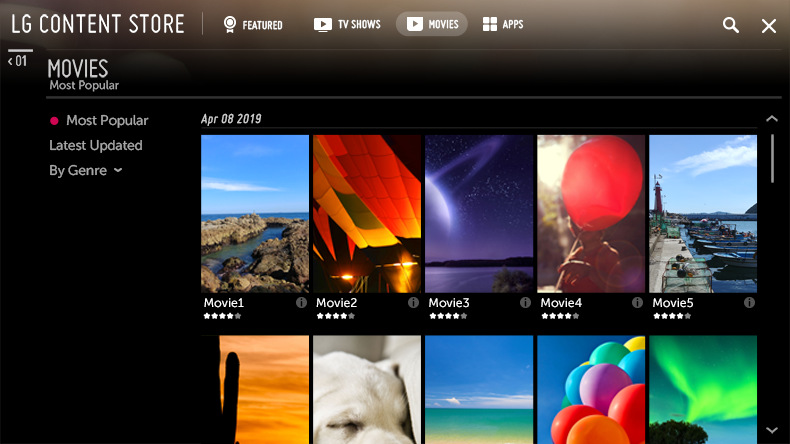Go back using the 01 back arrow
Screen dimensions: 790x444
point(18,61)
